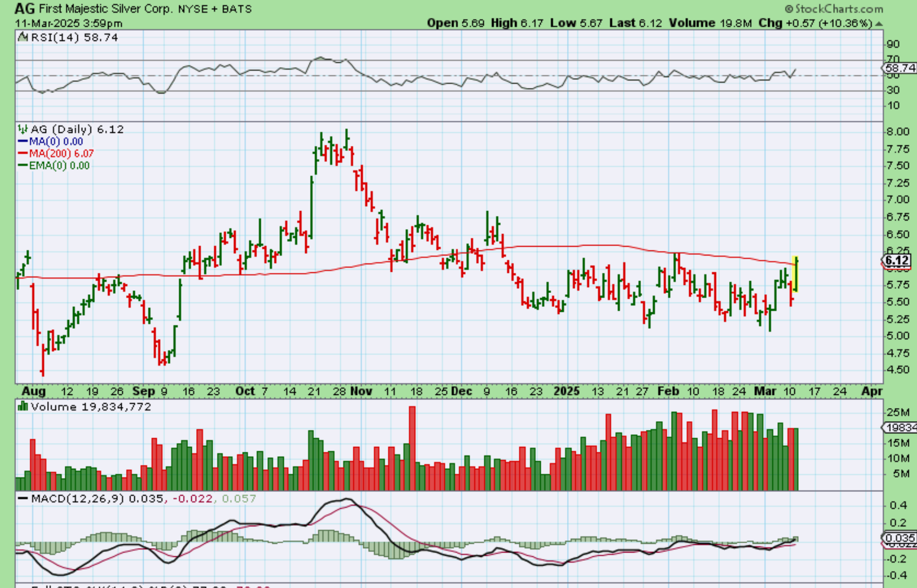Screen dimensions: 917x588
Task: Click the Feb month label on the date axis
Action: tap(668, 391)
